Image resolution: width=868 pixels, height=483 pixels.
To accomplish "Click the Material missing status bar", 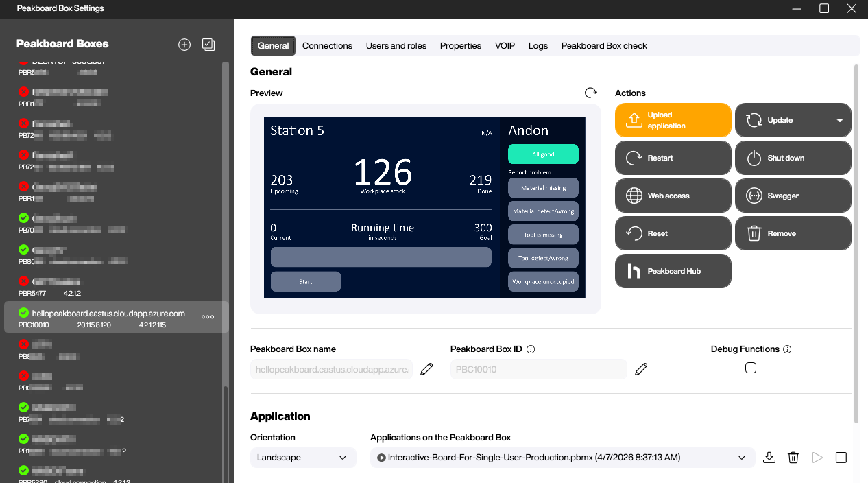I will click(x=543, y=187).
